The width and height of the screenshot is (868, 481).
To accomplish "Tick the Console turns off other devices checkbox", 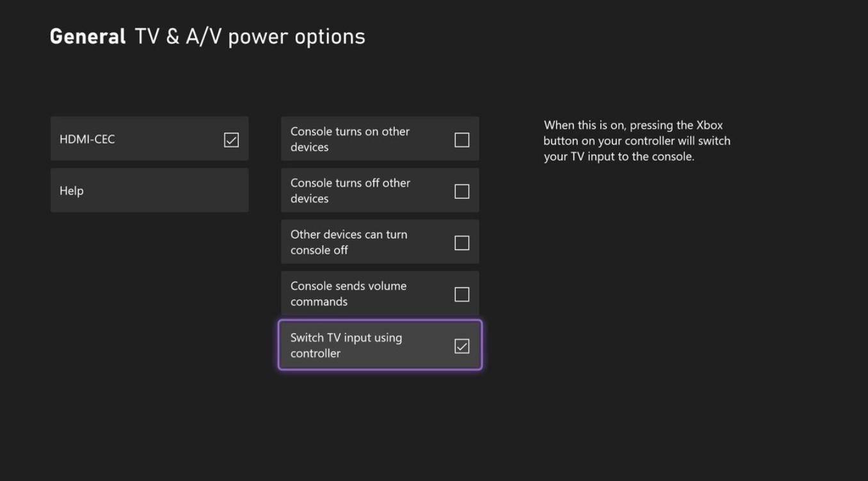I will [x=462, y=191].
